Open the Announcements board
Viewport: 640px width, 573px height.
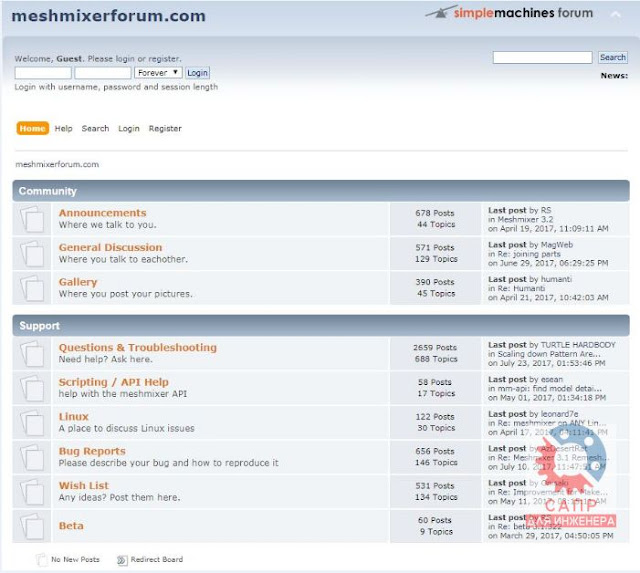pyautogui.click(x=102, y=213)
